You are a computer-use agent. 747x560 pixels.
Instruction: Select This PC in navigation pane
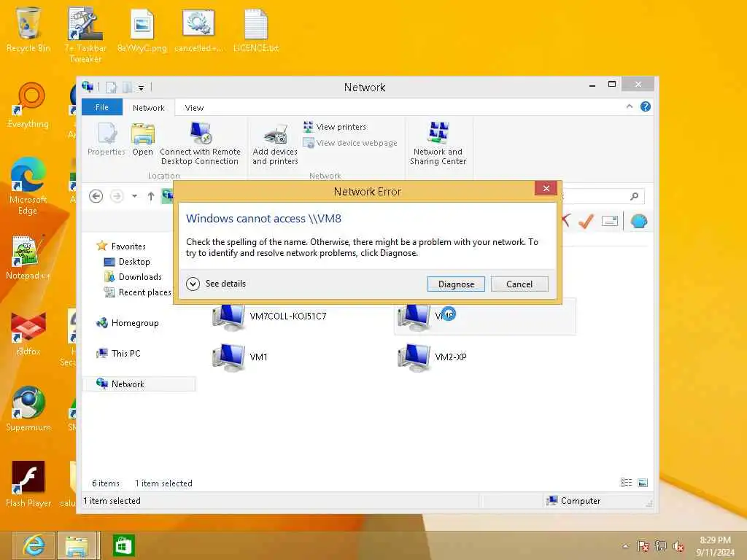(x=119, y=354)
